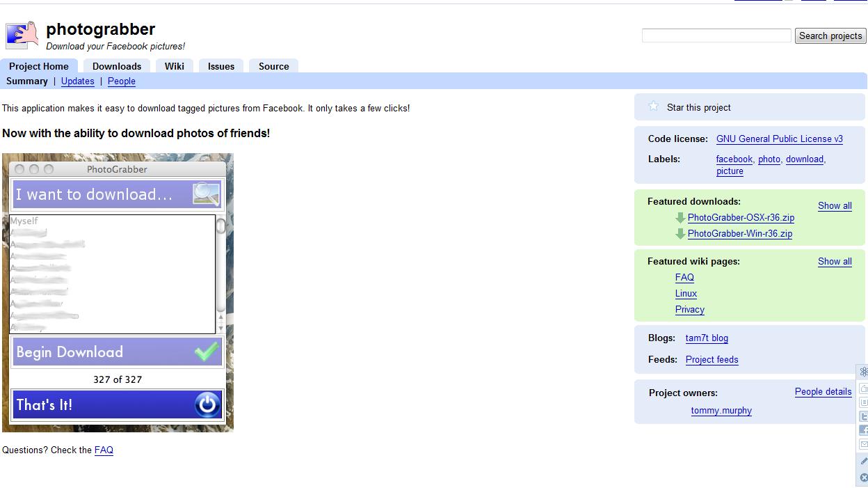Image resolution: width=868 pixels, height=488 pixels.
Task: Click the green checkmark beside Begin Download
Action: (x=207, y=352)
